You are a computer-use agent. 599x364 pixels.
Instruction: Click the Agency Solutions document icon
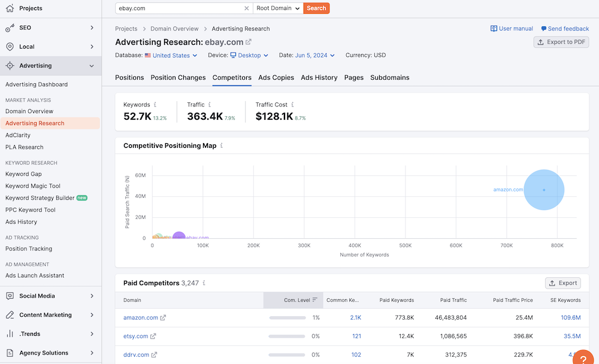pos(10,353)
